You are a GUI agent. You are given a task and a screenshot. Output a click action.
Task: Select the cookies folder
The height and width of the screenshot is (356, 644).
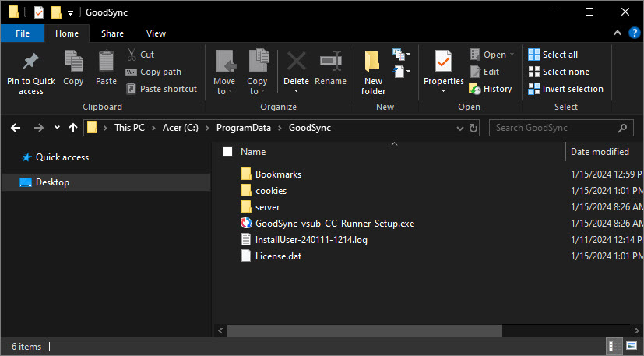tap(271, 191)
